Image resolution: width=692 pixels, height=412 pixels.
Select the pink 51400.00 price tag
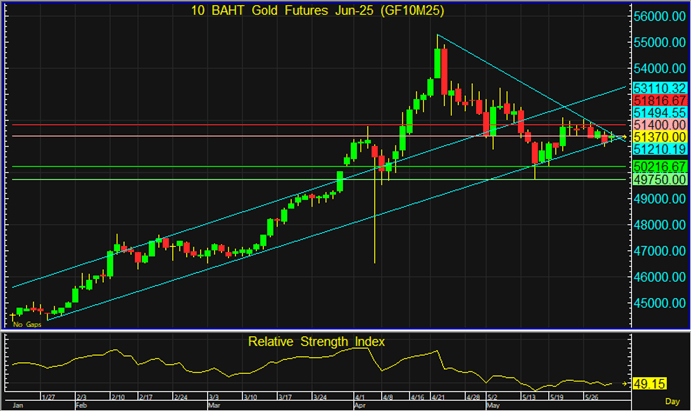point(660,125)
